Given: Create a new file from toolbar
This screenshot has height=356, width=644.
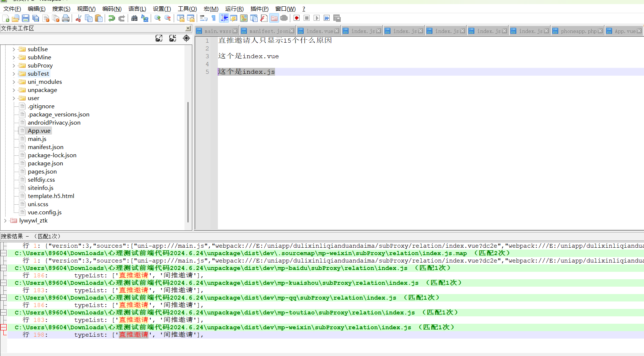Looking at the screenshot, I should [6, 18].
